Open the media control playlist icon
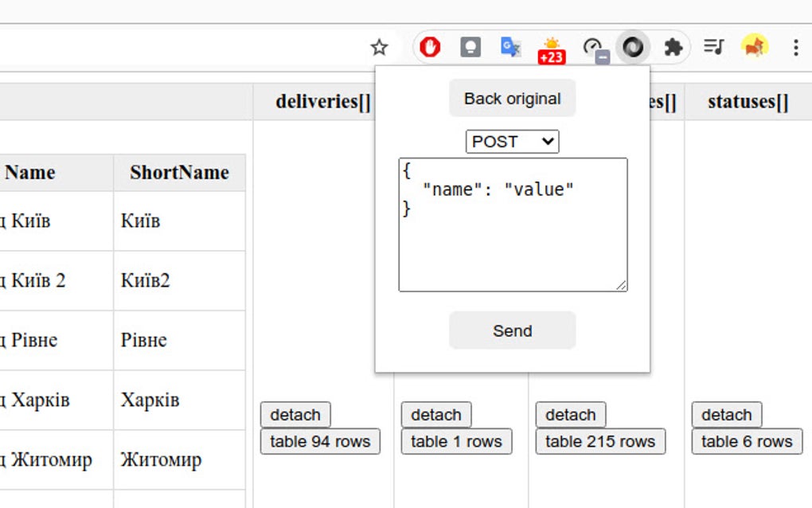This screenshot has width=812, height=508. click(x=713, y=47)
